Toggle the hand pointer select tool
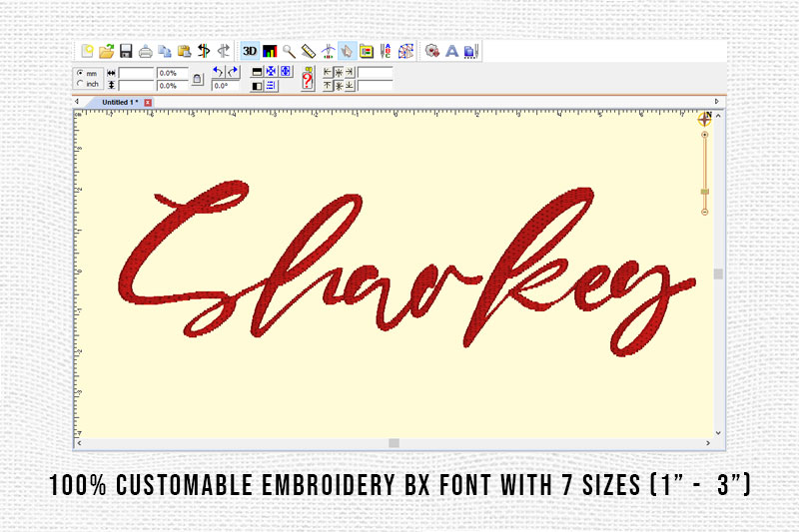Image resolution: width=799 pixels, height=532 pixels. coord(347,51)
